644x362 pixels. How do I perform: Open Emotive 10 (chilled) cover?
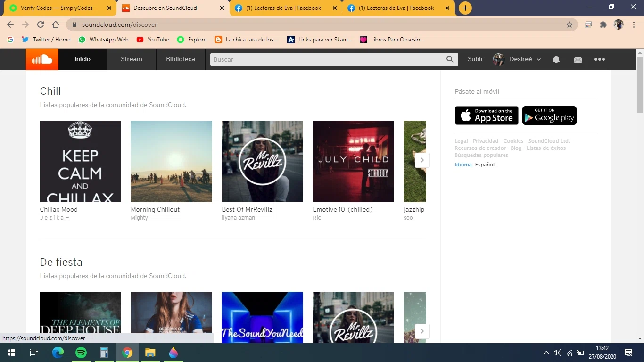pos(353,161)
